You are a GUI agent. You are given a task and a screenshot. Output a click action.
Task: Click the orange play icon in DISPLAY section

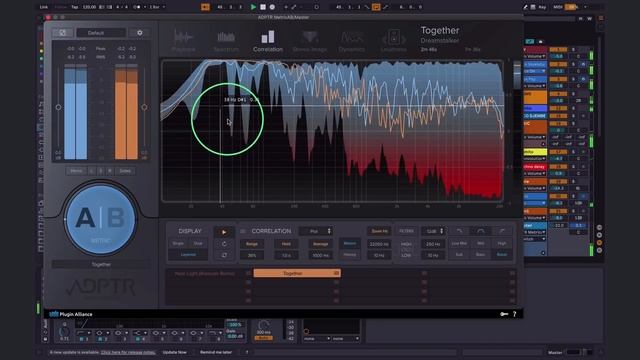[224, 232]
